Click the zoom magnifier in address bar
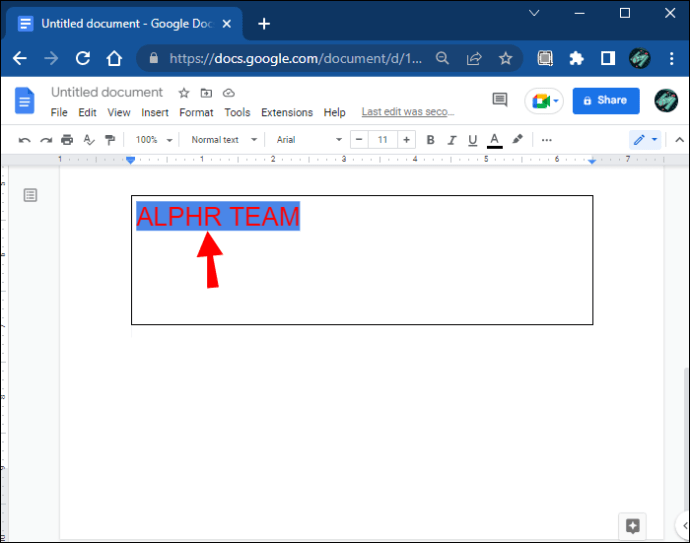 point(442,58)
